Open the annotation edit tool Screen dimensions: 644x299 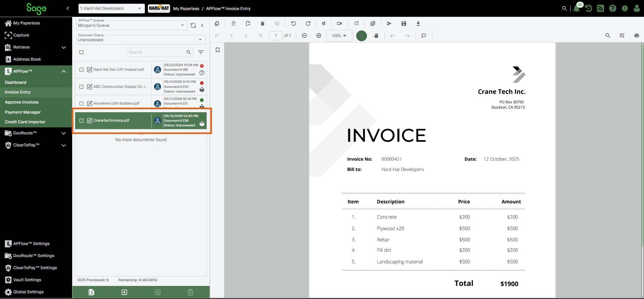click(x=622, y=36)
